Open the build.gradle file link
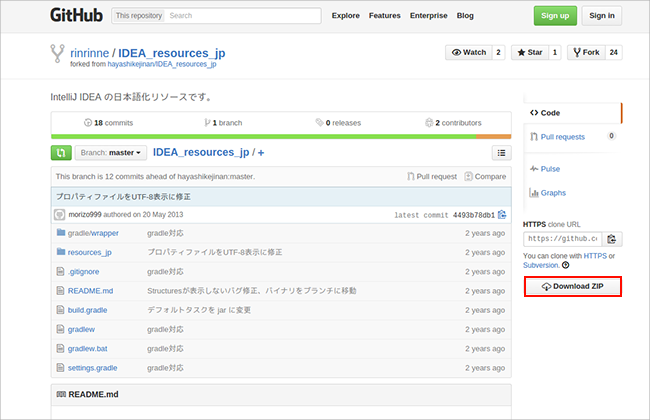650x420 pixels. [87, 310]
